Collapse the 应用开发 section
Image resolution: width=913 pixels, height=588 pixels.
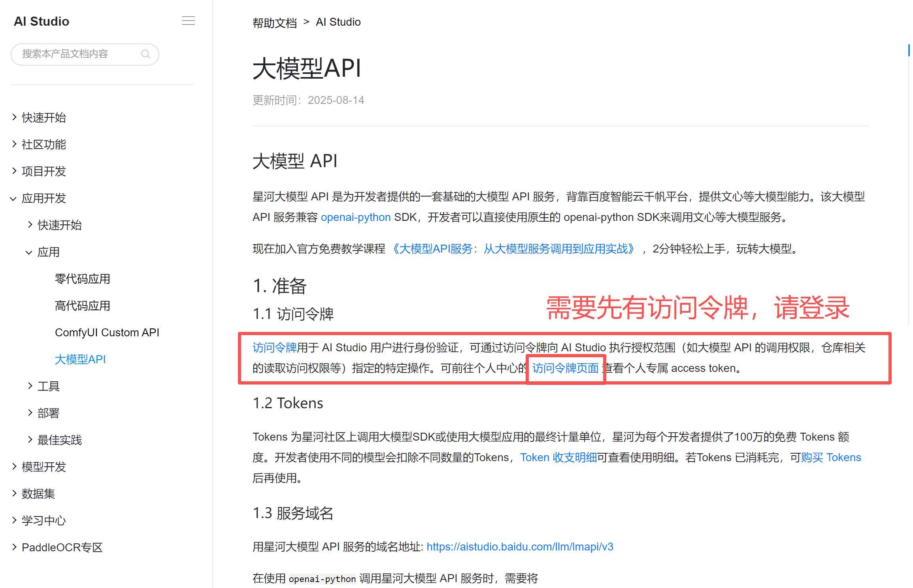point(43,198)
